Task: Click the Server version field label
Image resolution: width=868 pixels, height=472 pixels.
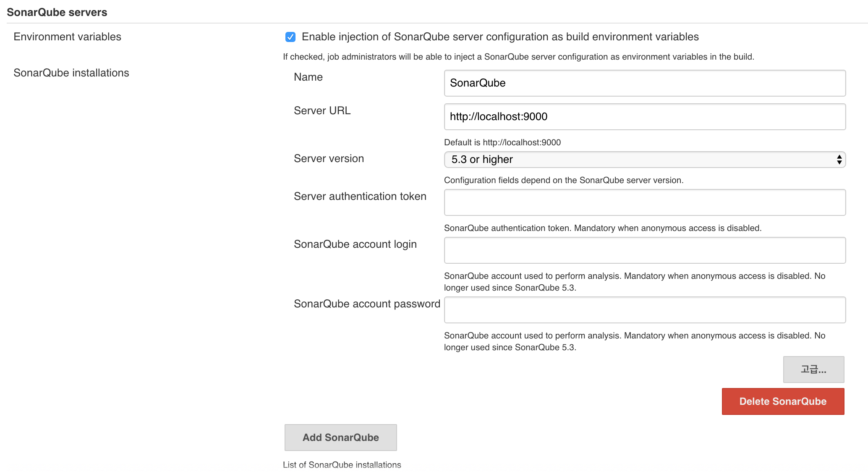Action: tap(329, 159)
